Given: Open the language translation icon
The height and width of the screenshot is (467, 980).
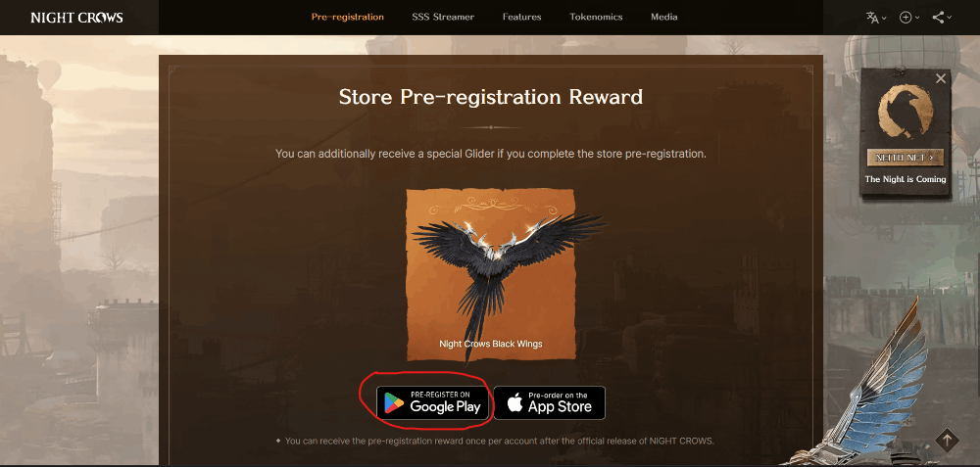Looking at the screenshot, I should pos(872,18).
